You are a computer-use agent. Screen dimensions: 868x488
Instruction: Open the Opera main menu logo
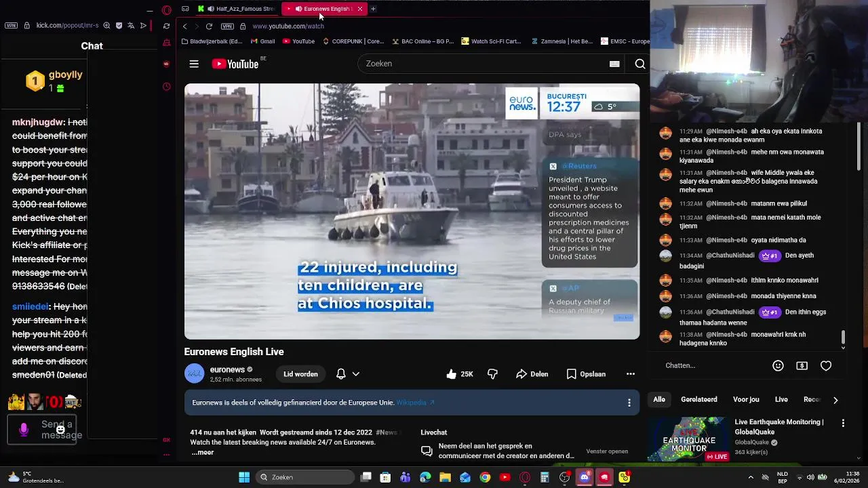coord(166,10)
